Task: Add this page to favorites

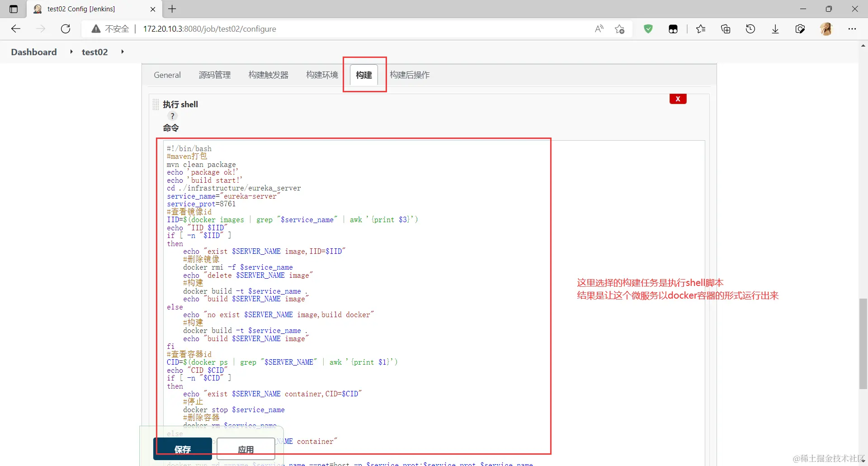Action: [620, 29]
